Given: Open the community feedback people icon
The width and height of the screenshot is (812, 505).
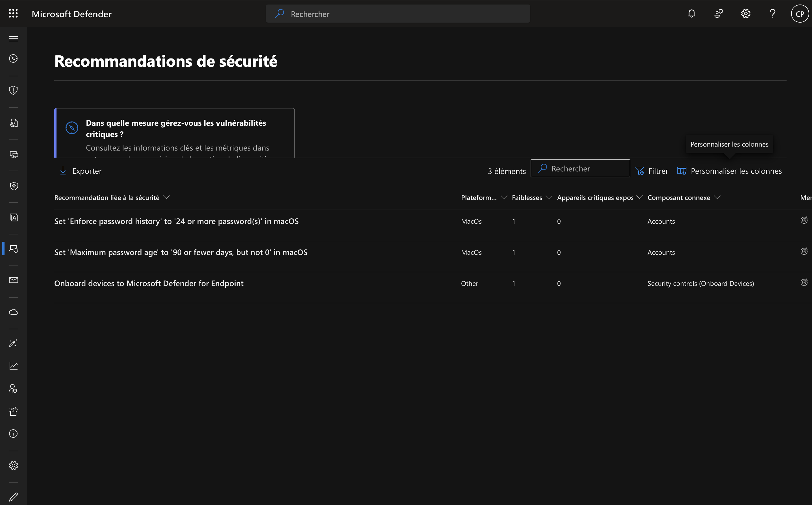Looking at the screenshot, I should (719, 13).
